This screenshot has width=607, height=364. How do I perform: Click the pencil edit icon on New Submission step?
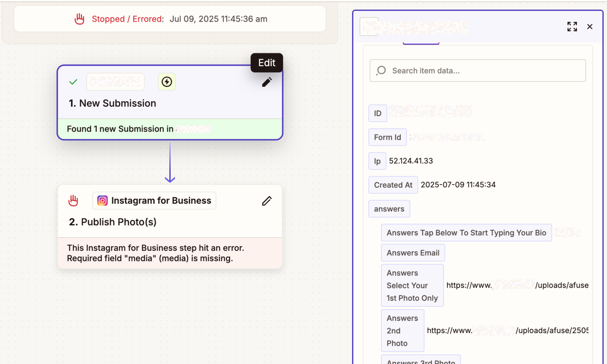267,82
